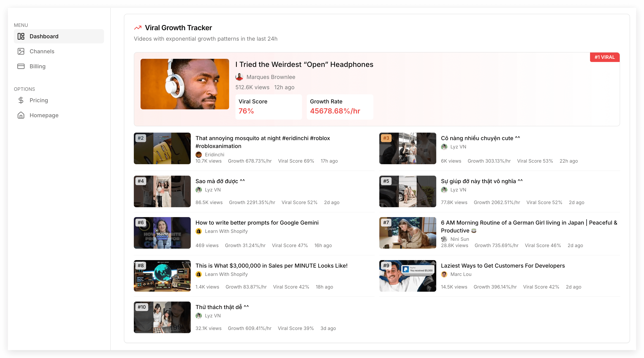Go to the Billing menu item
This screenshot has height=358, width=644.
[x=38, y=66]
